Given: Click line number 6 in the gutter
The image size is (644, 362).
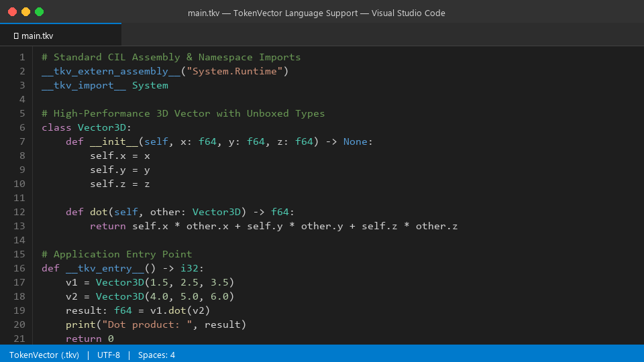Looking at the screenshot, I should pyautogui.click(x=22, y=127).
